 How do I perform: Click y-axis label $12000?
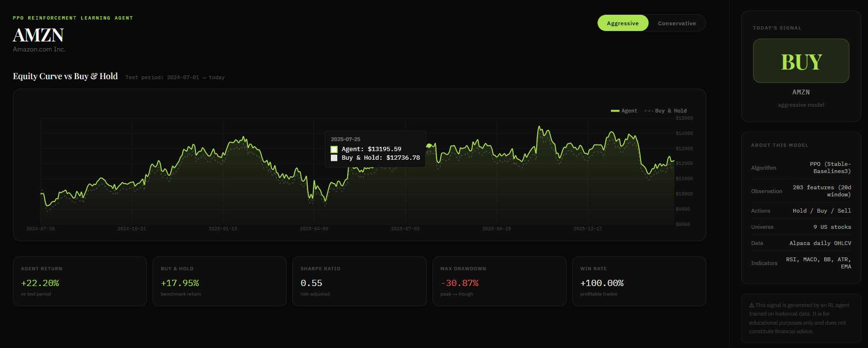[684, 164]
